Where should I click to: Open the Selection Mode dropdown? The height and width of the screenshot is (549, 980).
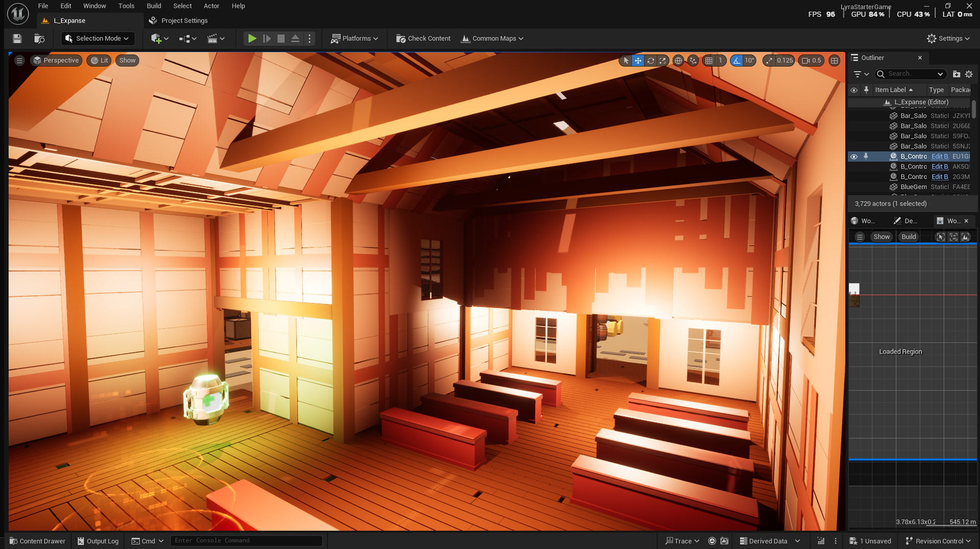point(98,38)
